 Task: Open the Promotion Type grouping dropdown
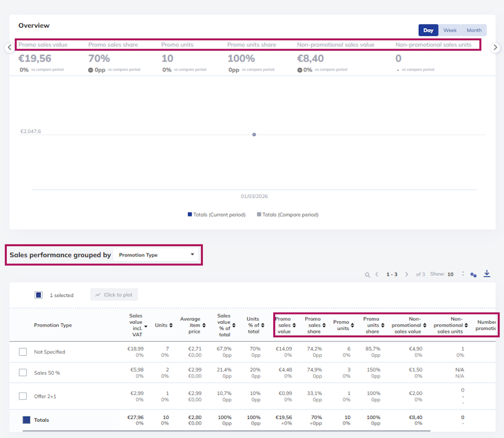(156, 255)
